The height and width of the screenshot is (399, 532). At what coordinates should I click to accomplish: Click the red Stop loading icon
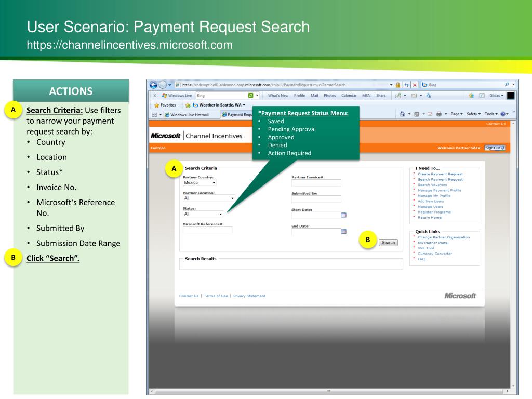[x=415, y=85]
